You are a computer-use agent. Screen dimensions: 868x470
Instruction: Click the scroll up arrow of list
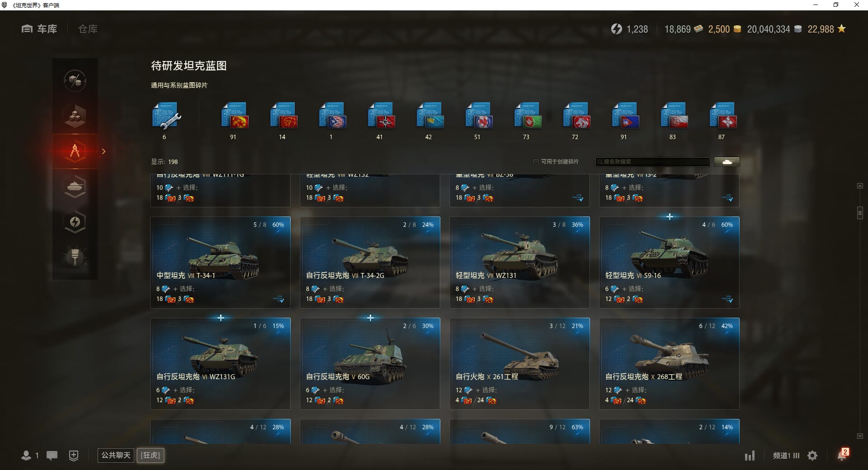pyautogui.click(x=860, y=186)
